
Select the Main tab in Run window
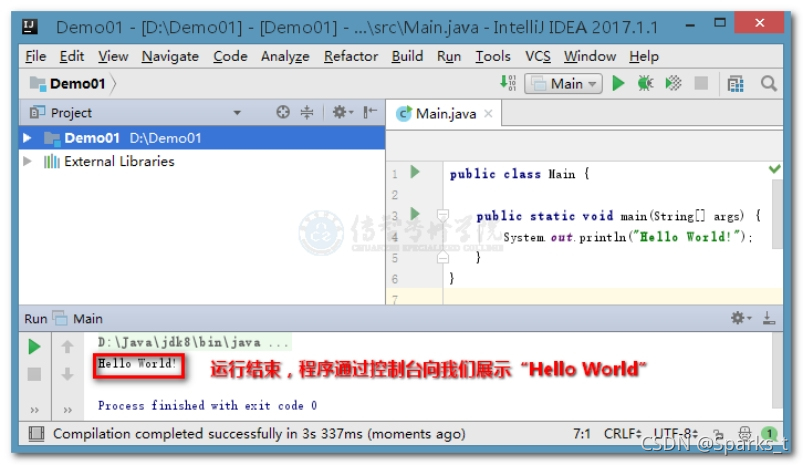pos(79,318)
